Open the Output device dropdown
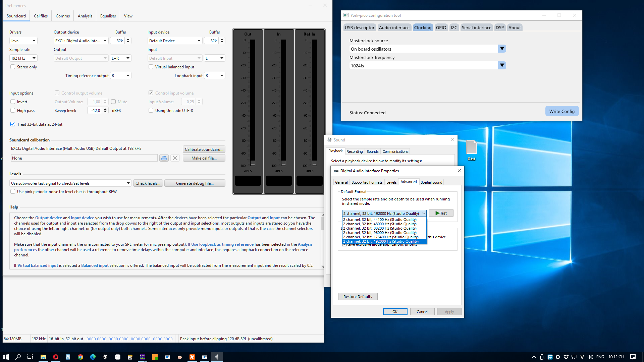Image resolution: width=644 pixels, height=362 pixels. [81, 41]
